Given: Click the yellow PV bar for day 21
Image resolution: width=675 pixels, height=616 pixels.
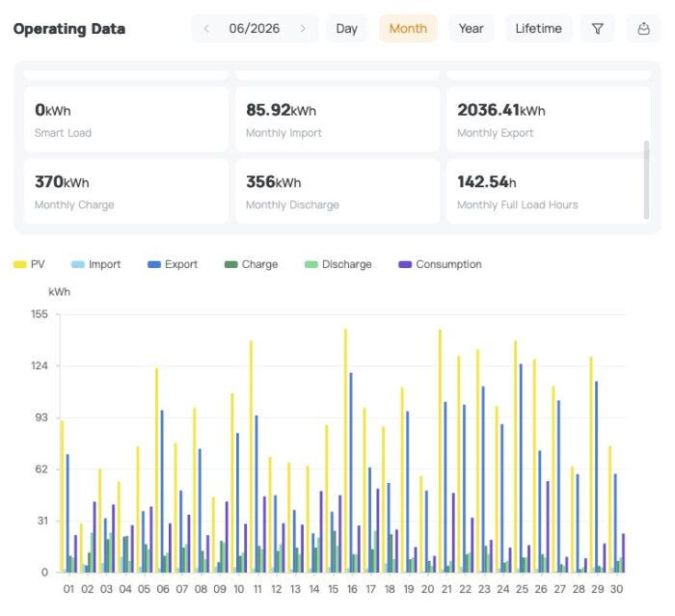Looking at the screenshot, I should [440, 451].
